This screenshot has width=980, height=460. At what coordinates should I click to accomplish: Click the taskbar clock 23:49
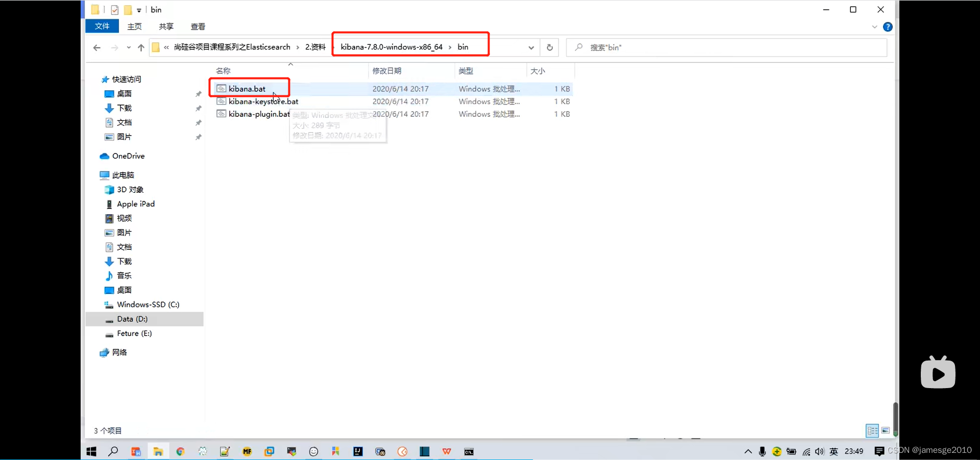coord(854,452)
